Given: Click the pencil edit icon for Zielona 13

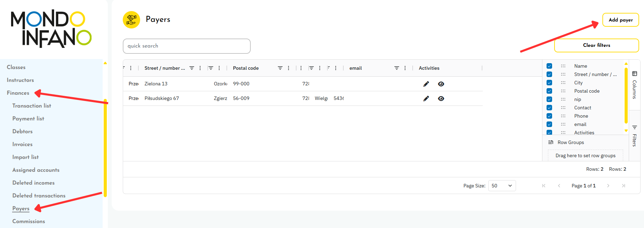Looking at the screenshot, I should [x=426, y=84].
